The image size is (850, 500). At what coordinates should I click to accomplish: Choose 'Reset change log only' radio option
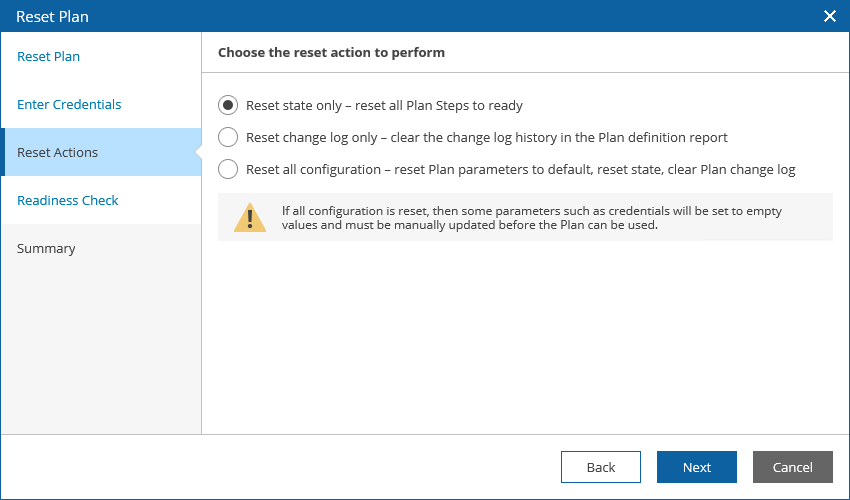[x=228, y=137]
